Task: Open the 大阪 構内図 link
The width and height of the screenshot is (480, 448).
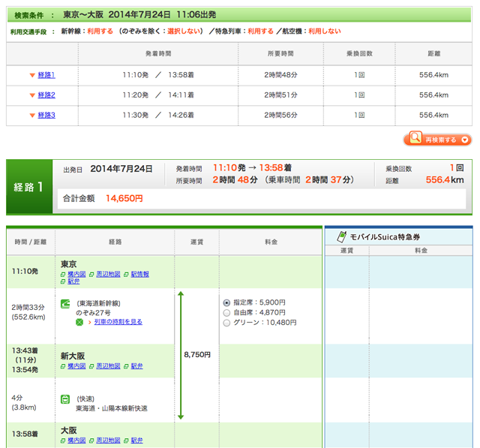Action: pyautogui.click(x=76, y=440)
